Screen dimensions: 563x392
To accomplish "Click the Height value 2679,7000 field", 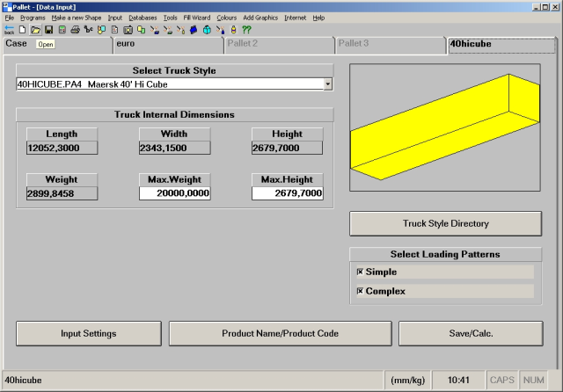I will point(287,148).
